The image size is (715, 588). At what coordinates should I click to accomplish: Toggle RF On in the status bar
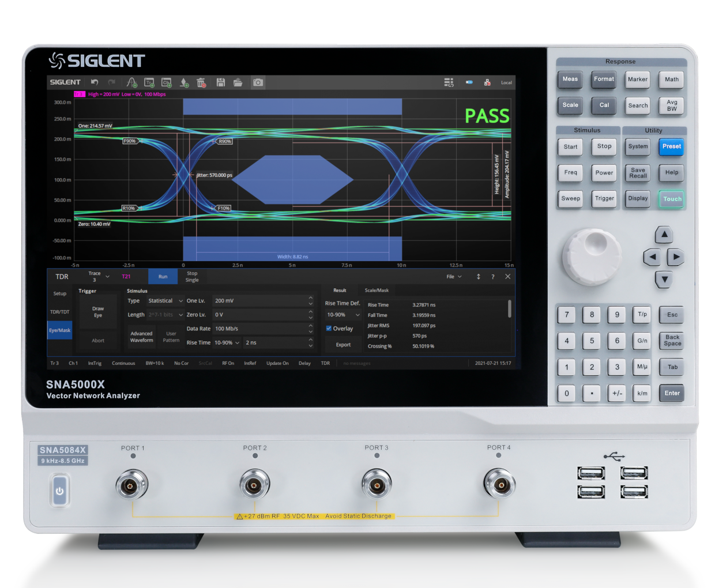[x=228, y=363]
